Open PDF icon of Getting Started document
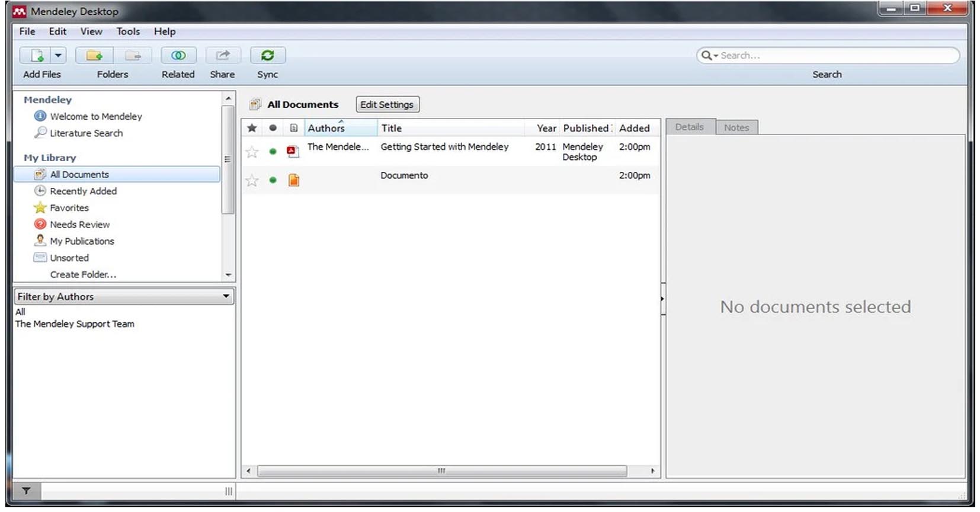This screenshot has width=980, height=512. [293, 152]
